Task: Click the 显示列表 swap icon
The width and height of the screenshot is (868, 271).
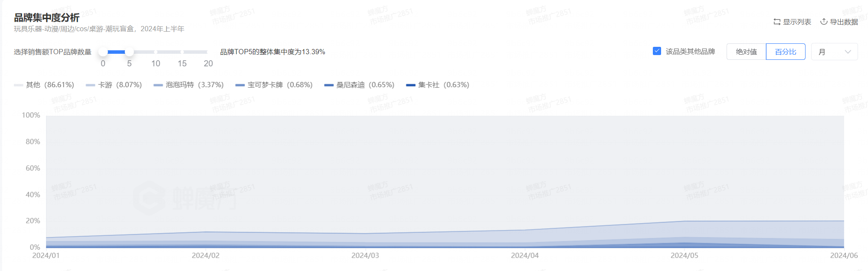Action: pos(777,22)
